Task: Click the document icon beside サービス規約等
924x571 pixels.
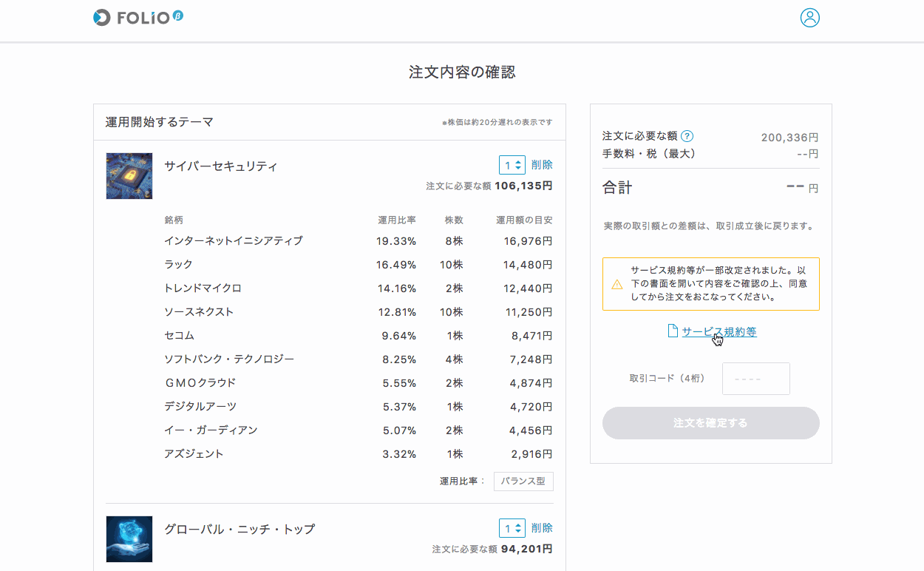Action: pos(673,331)
